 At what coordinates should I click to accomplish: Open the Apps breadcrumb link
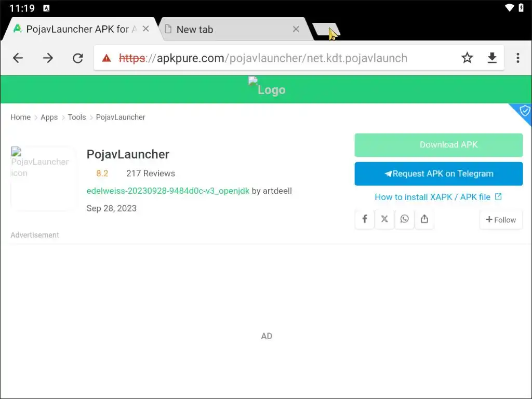coord(49,117)
